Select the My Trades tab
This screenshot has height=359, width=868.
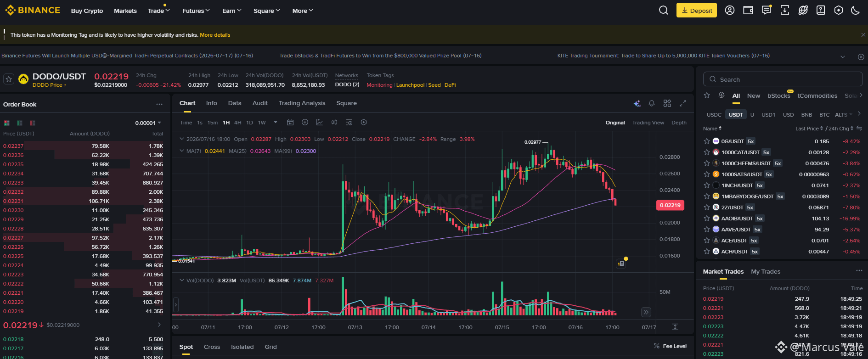[x=766, y=272]
